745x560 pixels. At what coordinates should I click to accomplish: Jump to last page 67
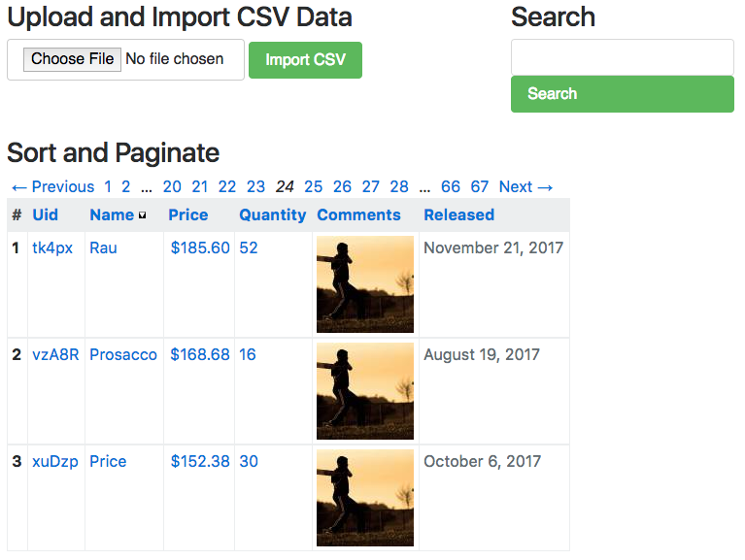click(480, 187)
